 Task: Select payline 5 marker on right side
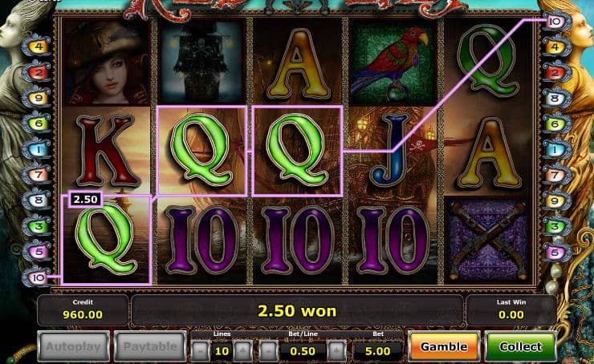[x=555, y=252]
